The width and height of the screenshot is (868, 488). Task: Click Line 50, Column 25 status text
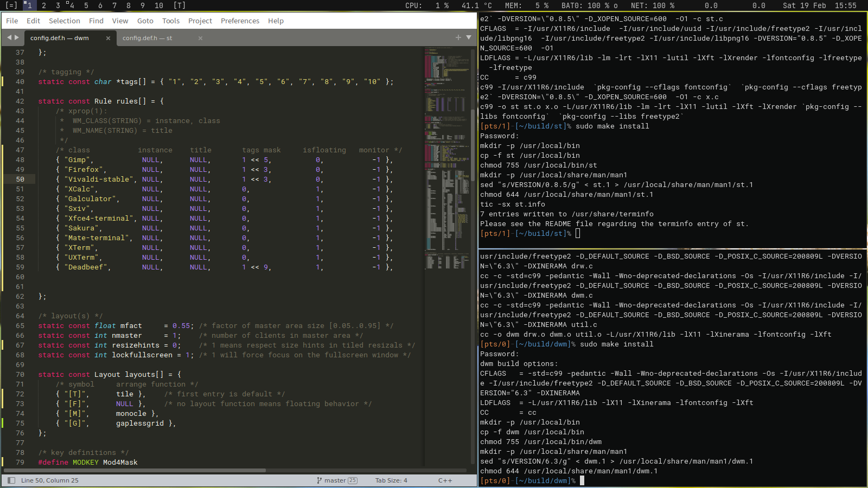(x=49, y=480)
